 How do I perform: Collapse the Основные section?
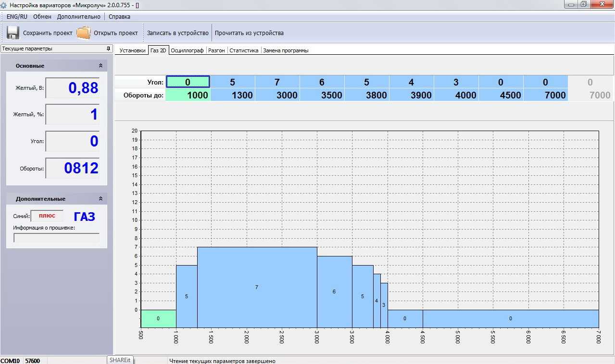100,66
